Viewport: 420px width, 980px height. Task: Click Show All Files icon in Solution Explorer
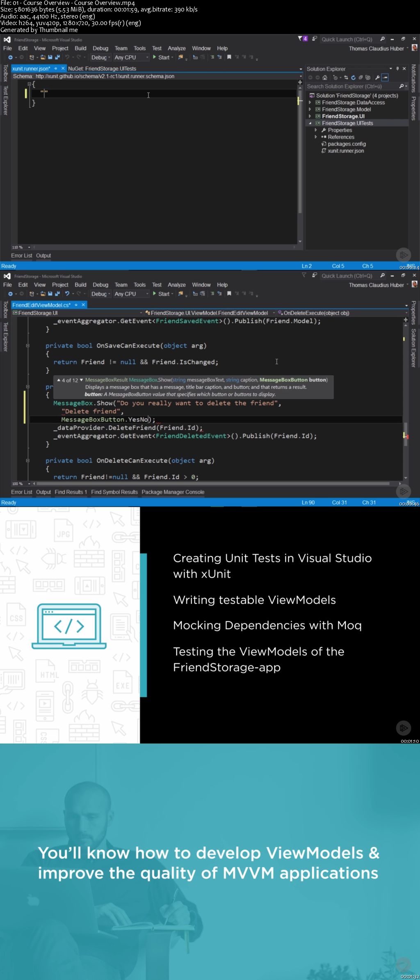pos(367,78)
